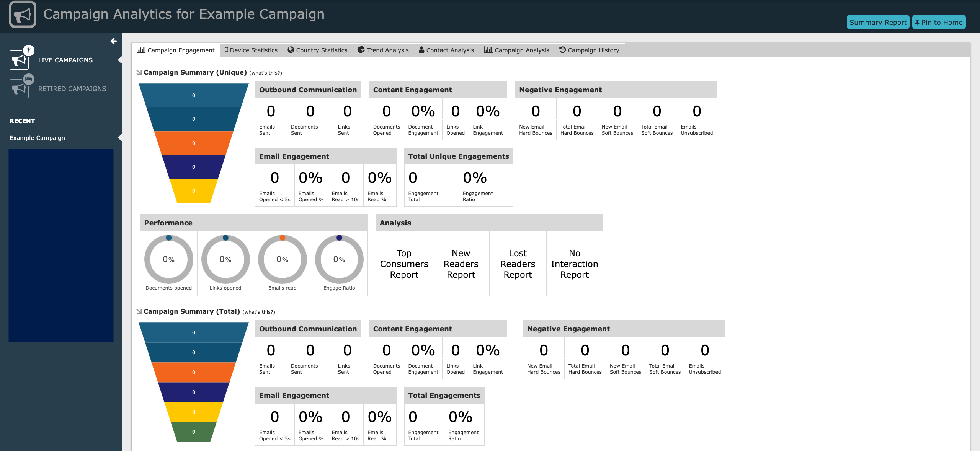Click the pin icon on Pin to Home
The height and width of the screenshot is (451, 980).
pos(917,22)
